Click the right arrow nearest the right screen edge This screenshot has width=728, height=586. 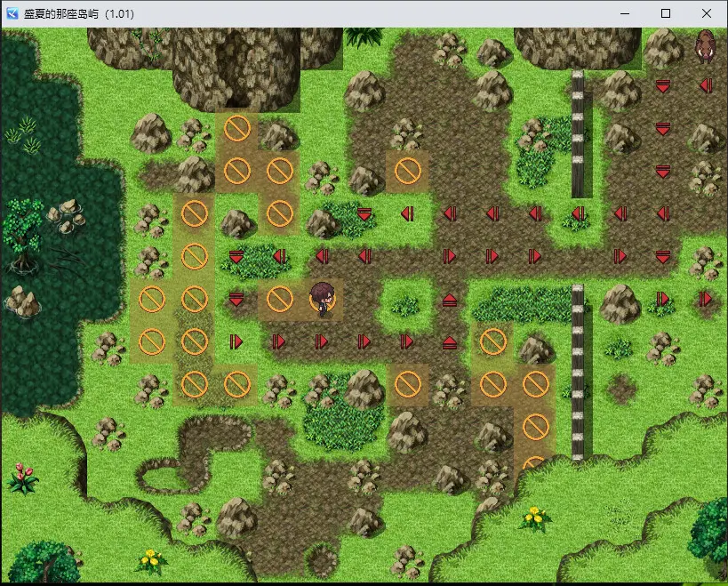tap(706, 299)
